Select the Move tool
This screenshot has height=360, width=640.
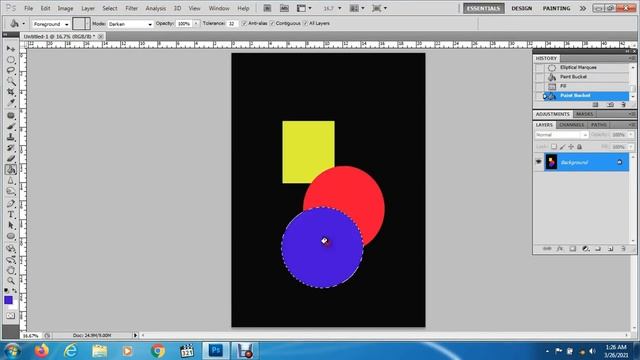[11, 49]
